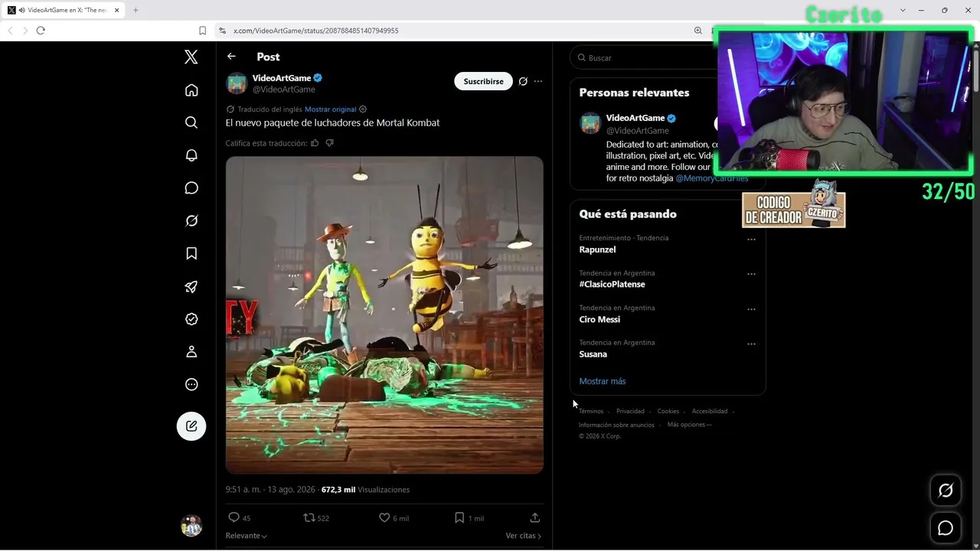Screen dimensions: 980x551
Task: Open the Ciro Messi trend
Action: pos(599,319)
